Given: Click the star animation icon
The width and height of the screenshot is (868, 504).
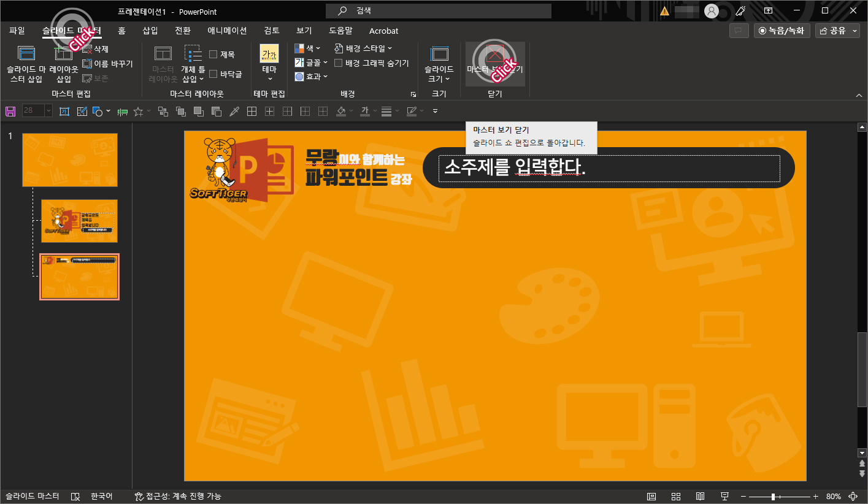Looking at the screenshot, I should pyautogui.click(x=138, y=111).
